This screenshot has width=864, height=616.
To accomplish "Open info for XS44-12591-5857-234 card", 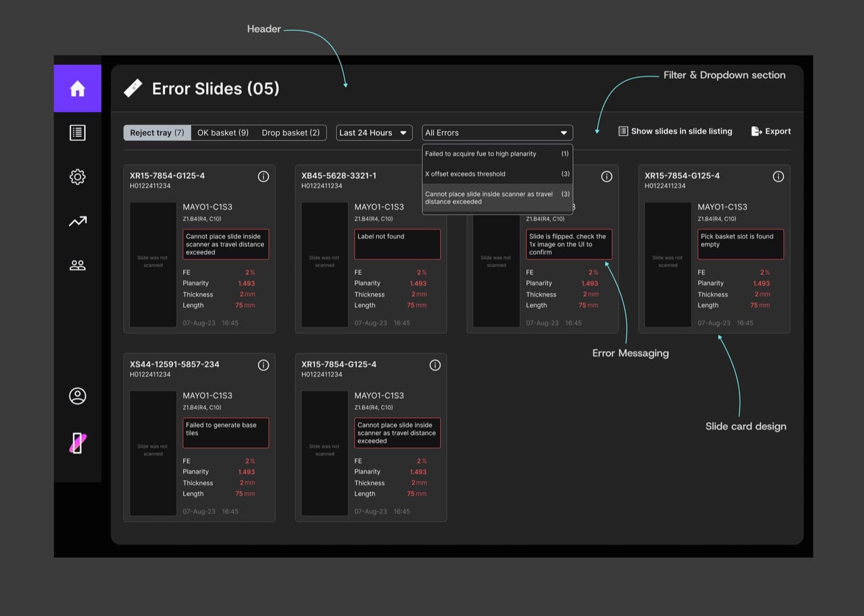I will click(x=264, y=365).
